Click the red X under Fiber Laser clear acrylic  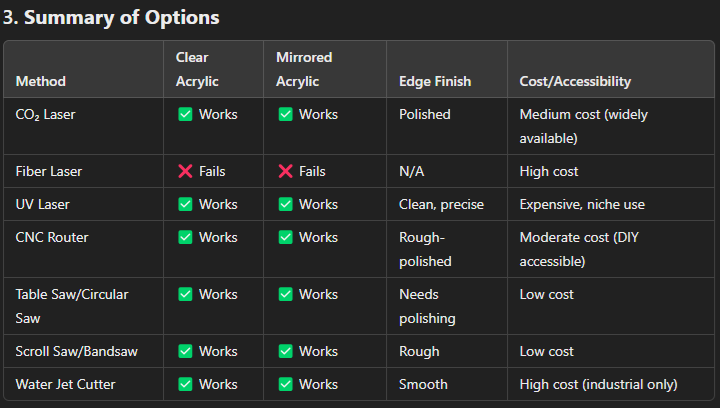pyautogui.click(x=185, y=171)
